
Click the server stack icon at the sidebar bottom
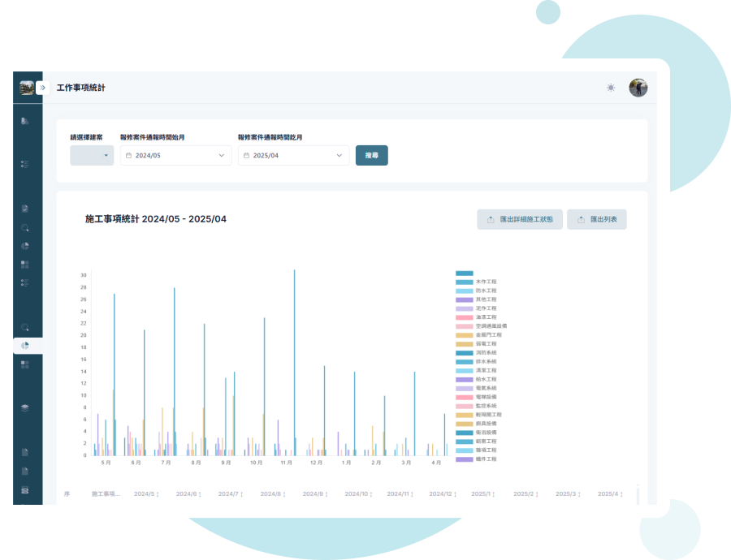click(25, 490)
